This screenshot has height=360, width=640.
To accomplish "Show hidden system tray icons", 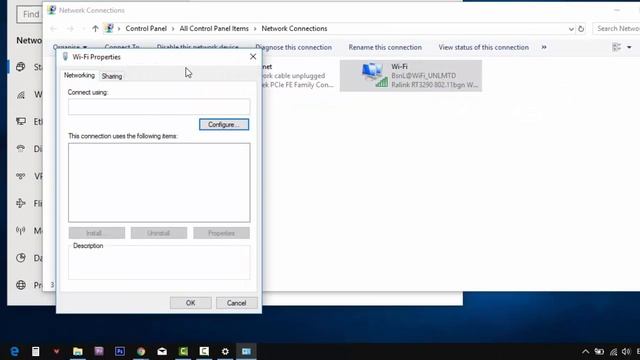I will coord(585,351).
